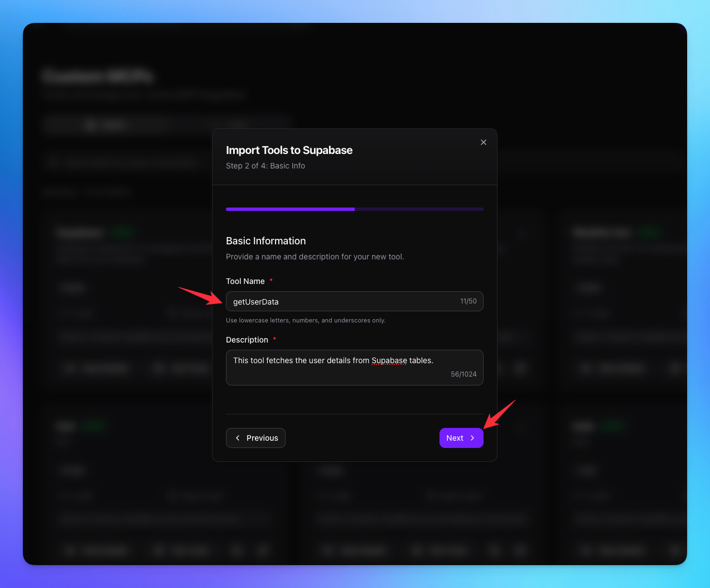710x588 pixels.
Task: Click the left chevron icon inside Previous button
Action: click(x=238, y=438)
